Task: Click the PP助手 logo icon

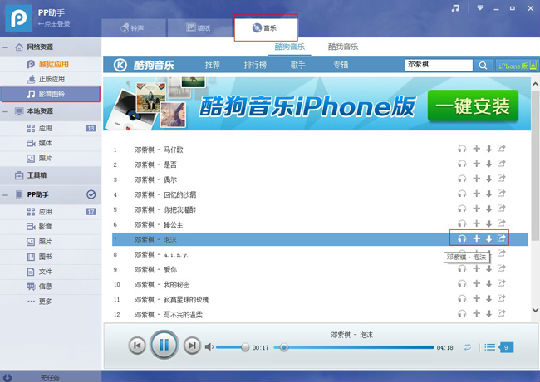Action: click(19, 18)
